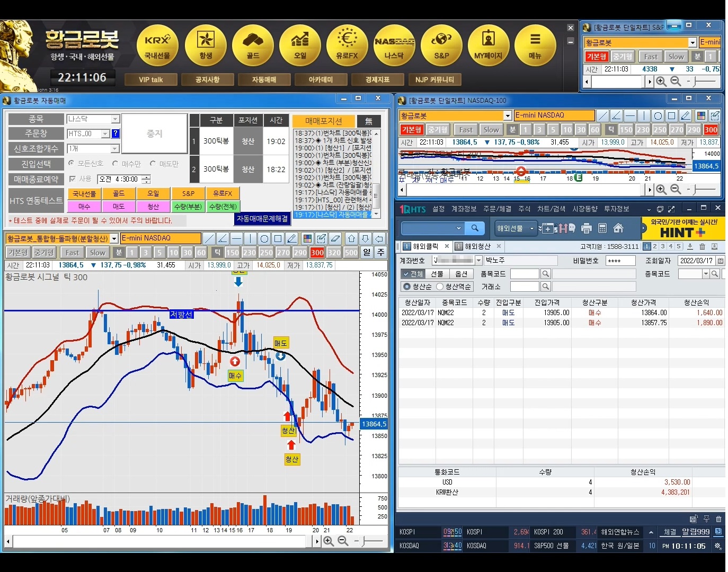Open the MY페이지 gold button

(489, 46)
